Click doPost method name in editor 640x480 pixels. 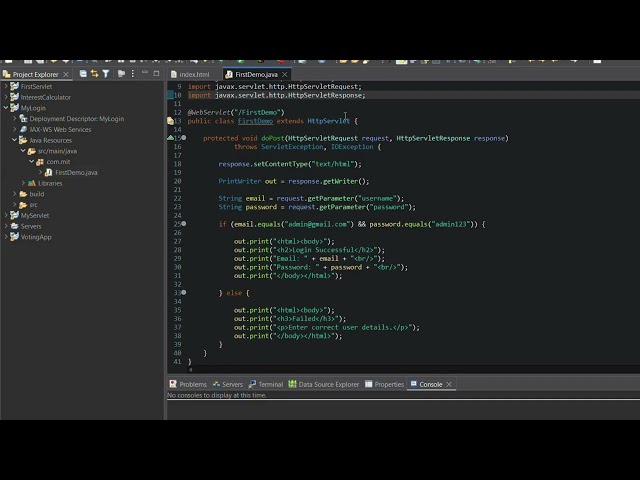(273, 138)
